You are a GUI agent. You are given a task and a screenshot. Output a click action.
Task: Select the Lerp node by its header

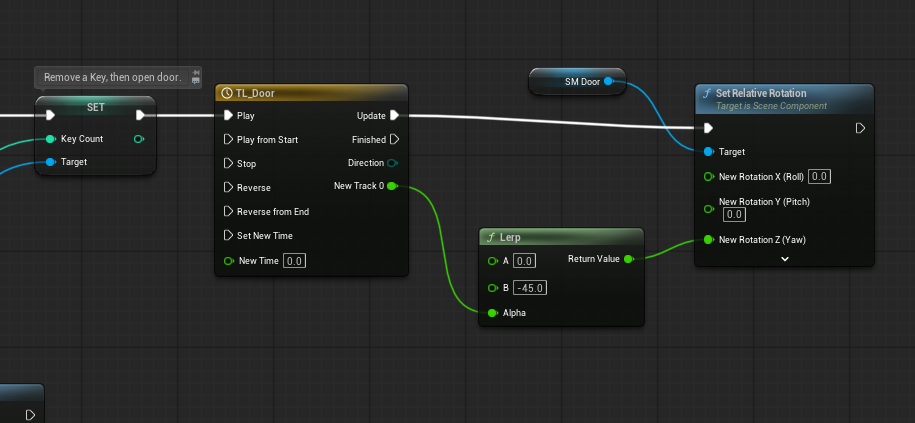point(561,237)
